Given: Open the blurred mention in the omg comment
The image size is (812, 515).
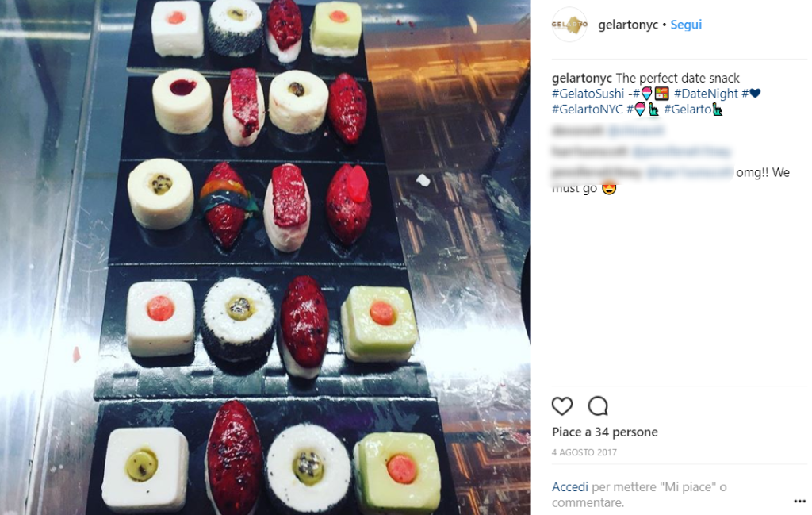Looking at the screenshot, I should 689,172.
